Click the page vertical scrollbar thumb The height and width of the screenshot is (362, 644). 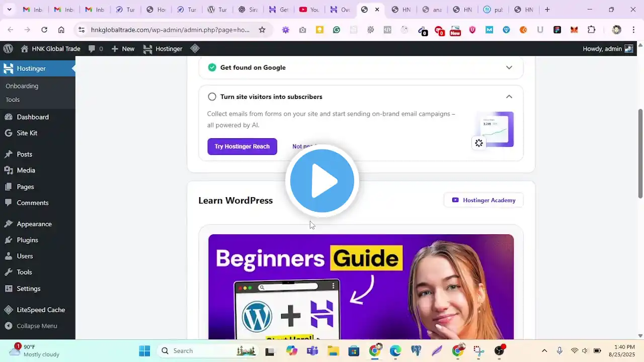(640, 153)
